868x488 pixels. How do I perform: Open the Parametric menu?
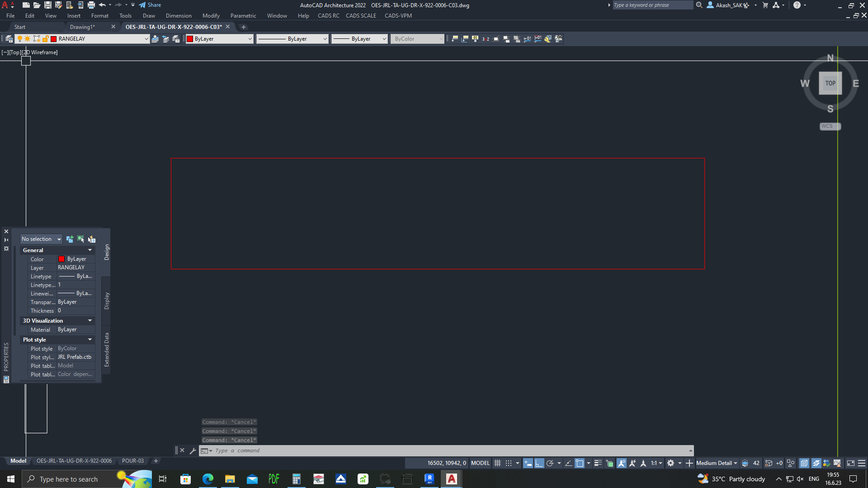click(243, 15)
